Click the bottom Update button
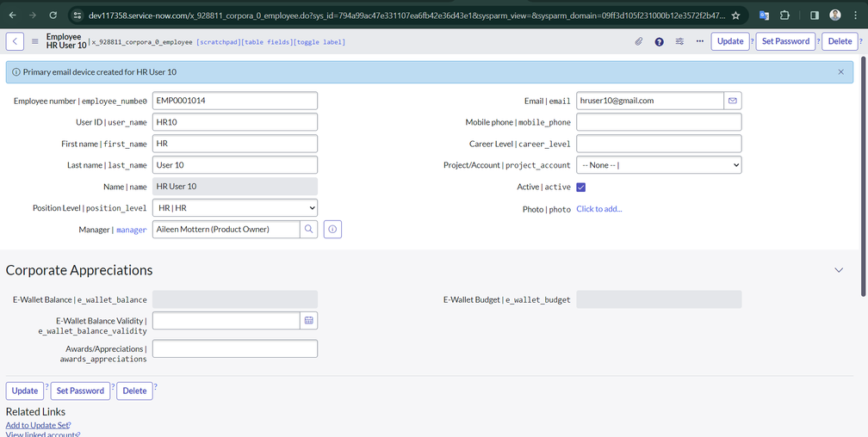This screenshot has width=868, height=437. click(25, 391)
